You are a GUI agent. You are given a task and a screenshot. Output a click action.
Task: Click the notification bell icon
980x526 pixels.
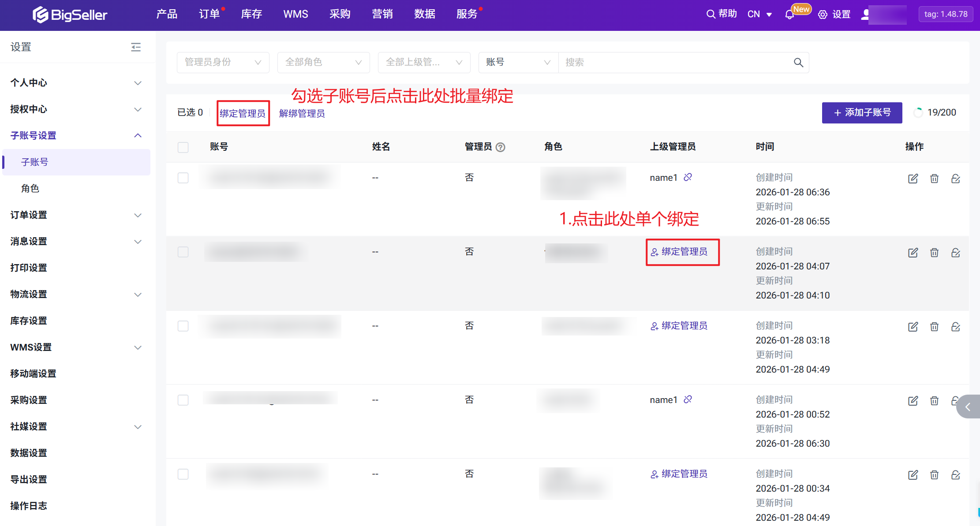(789, 15)
